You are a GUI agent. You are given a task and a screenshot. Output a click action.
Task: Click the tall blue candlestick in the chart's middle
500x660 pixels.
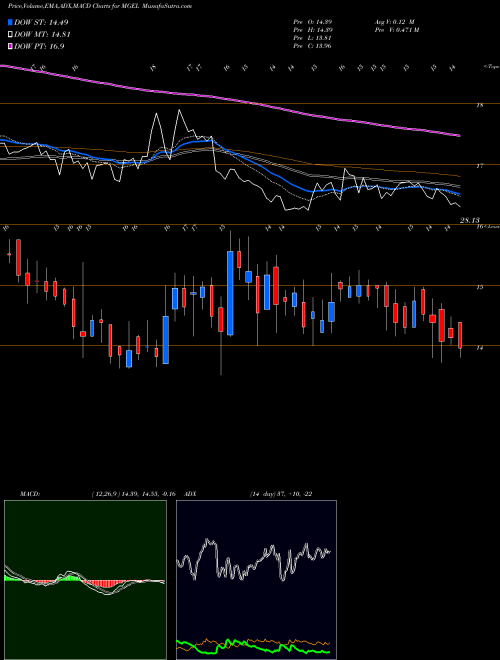[x=230, y=293]
